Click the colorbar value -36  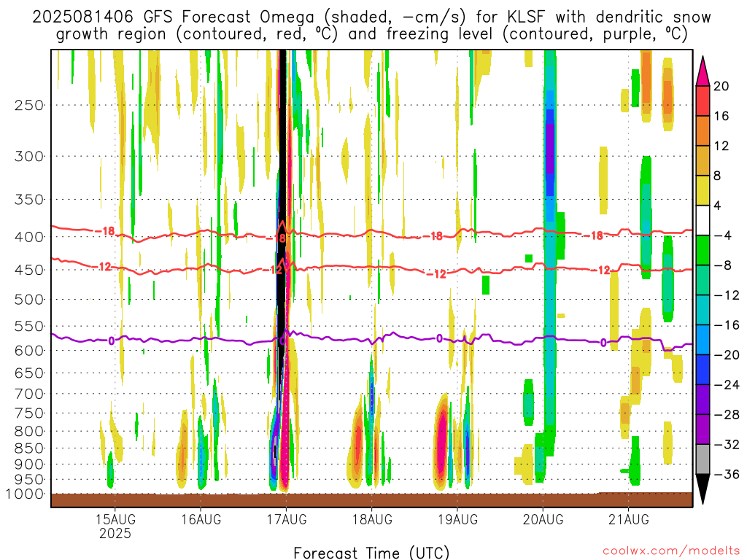[727, 475]
